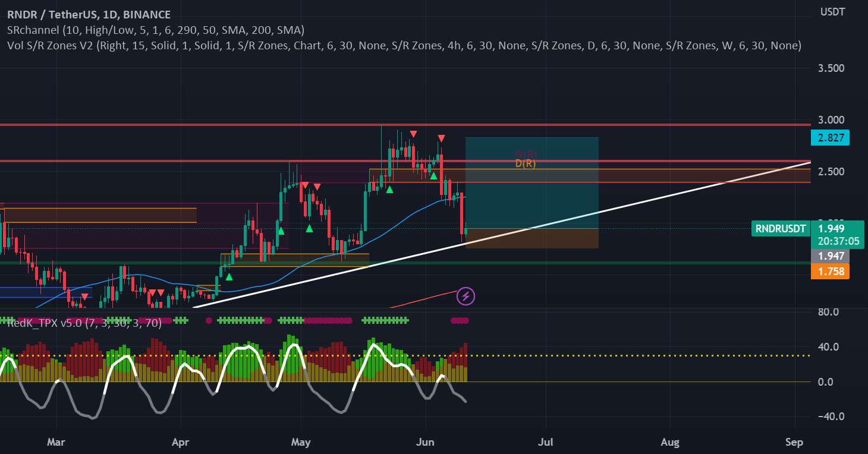Click the 2.500 price axis label
868x454 pixels.
[832, 172]
